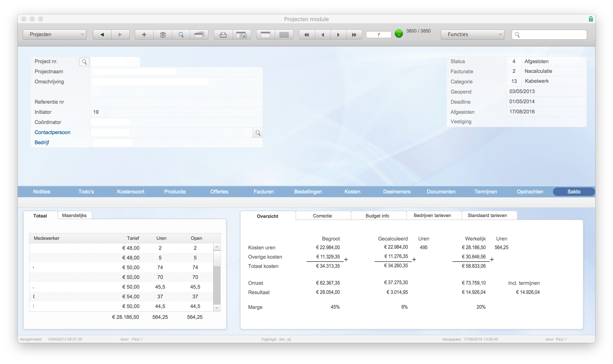Screen dimensions: 613x364
Task: Click the Deadline date 01/05/2014
Action: pyautogui.click(x=522, y=101)
